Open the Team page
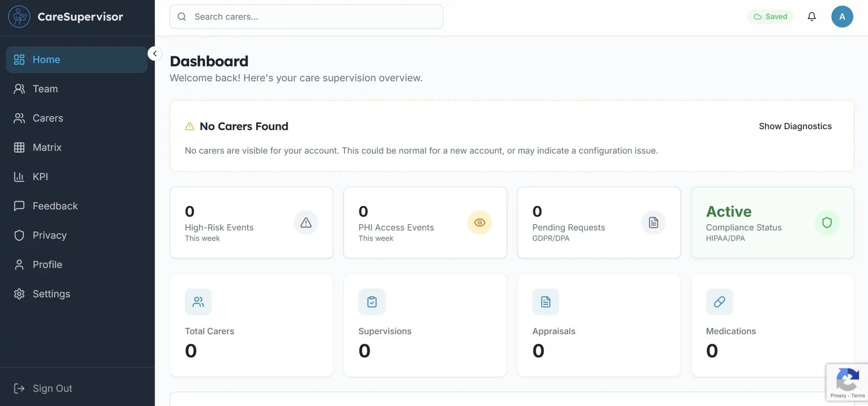 (76, 89)
